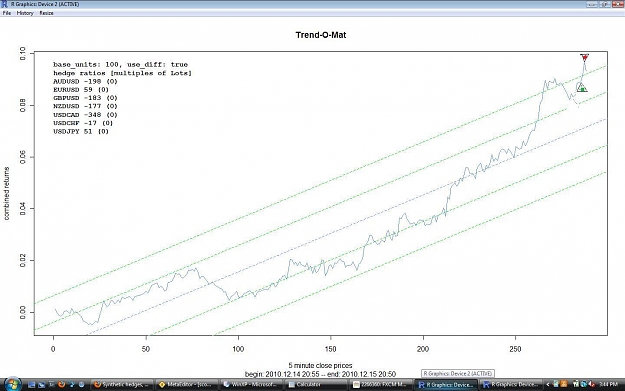
Task: Click the EURUSD 59 hedge ratio line
Action: coord(81,90)
